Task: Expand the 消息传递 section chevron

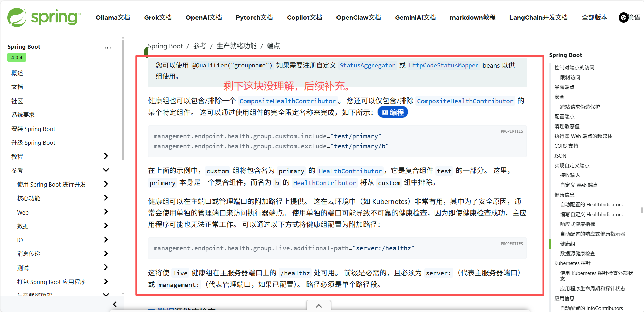Action: point(106,253)
